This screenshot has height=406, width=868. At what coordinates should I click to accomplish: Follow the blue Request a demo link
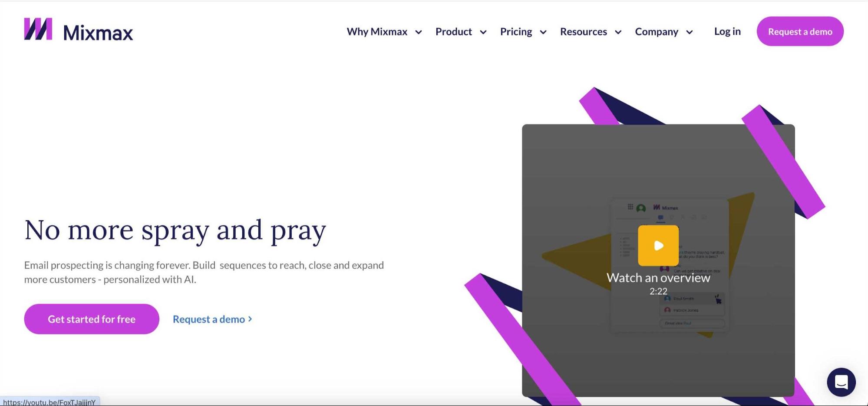(209, 319)
